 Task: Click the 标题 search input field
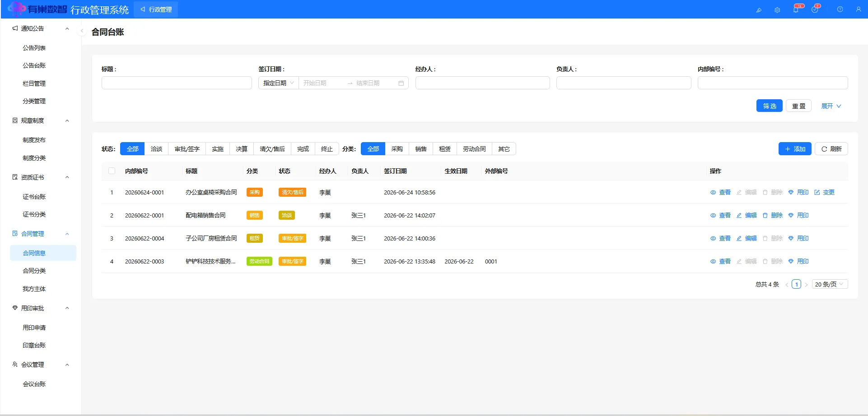pyautogui.click(x=177, y=83)
